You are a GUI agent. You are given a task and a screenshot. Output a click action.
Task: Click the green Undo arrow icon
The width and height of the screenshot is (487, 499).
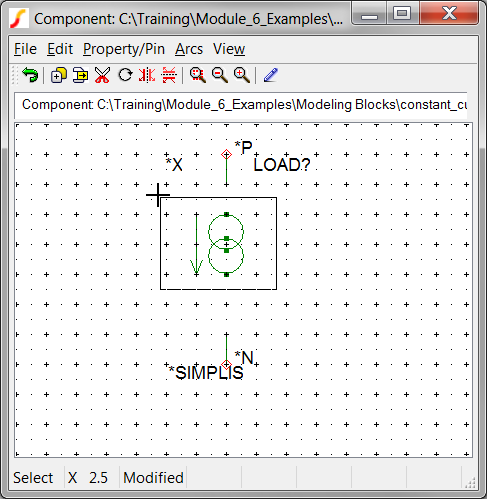click(x=30, y=75)
